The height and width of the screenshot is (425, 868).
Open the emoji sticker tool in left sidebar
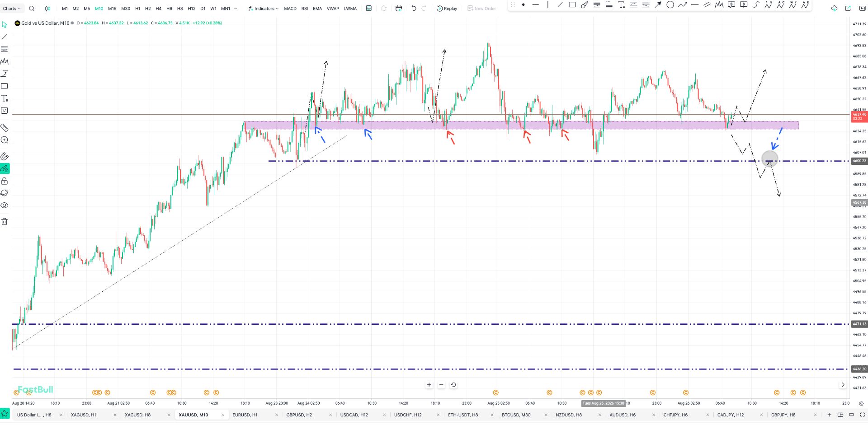tap(5, 110)
